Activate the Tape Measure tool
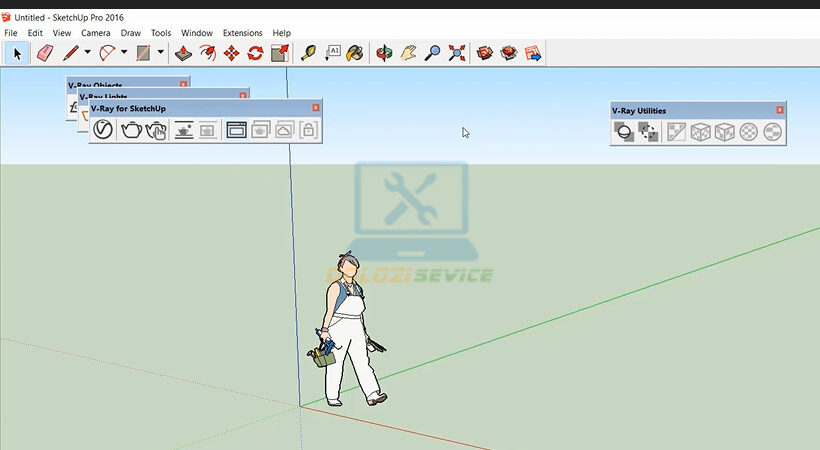The image size is (820, 450). click(x=308, y=52)
